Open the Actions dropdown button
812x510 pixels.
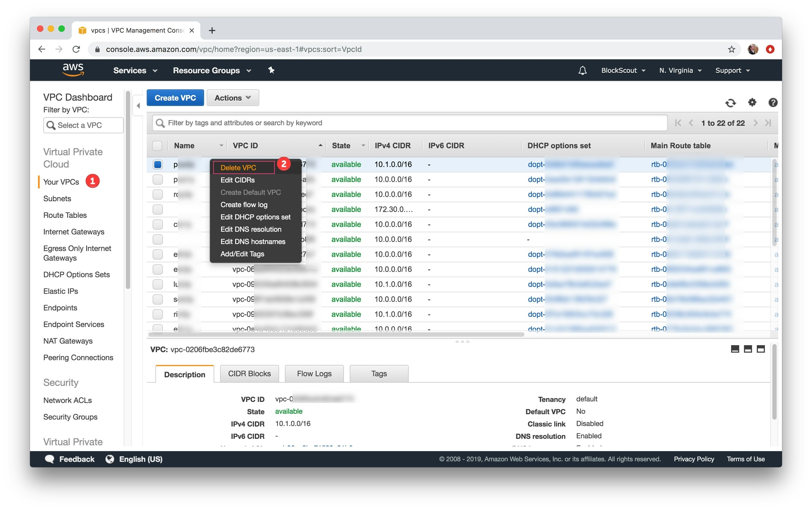tap(233, 98)
